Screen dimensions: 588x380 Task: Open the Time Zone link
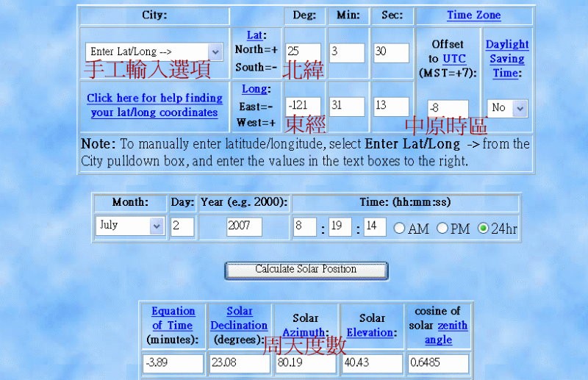point(473,15)
